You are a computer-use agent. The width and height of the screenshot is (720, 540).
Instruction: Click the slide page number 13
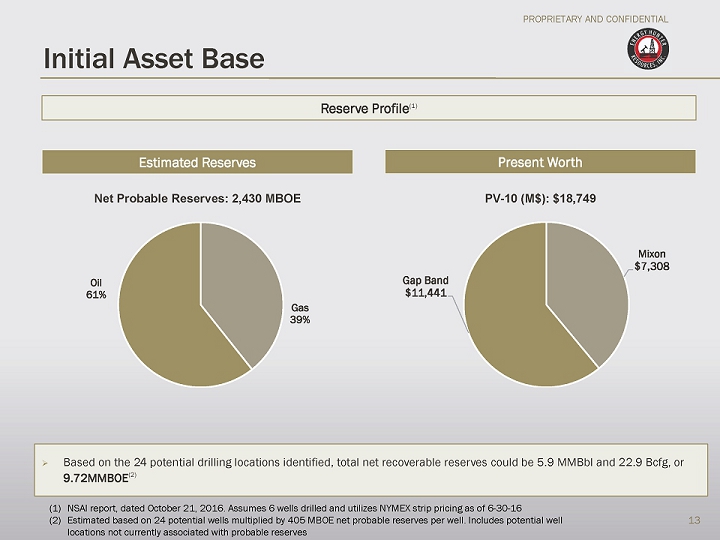[x=690, y=519]
